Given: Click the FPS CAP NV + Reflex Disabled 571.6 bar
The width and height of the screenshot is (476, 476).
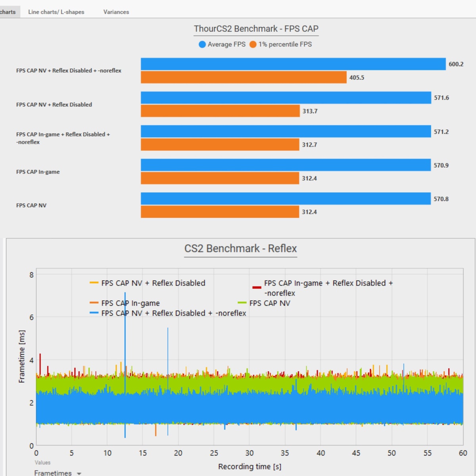Looking at the screenshot, I should pos(286,98).
